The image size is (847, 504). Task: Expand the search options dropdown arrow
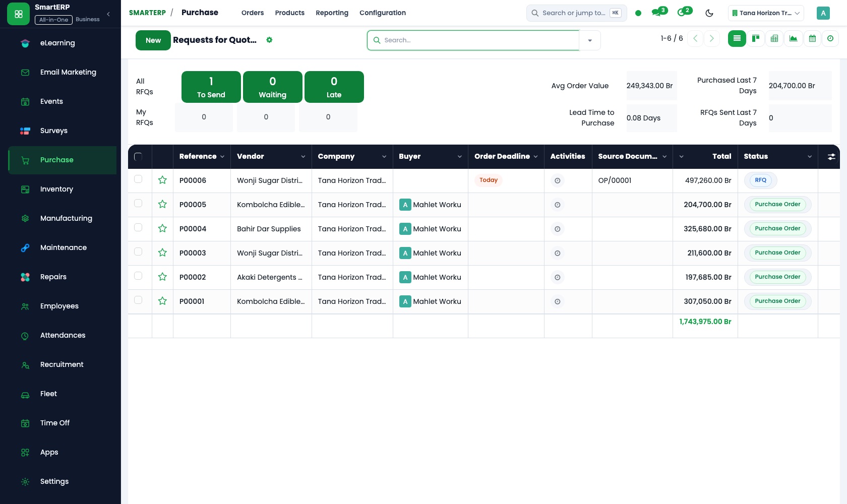[x=590, y=40]
